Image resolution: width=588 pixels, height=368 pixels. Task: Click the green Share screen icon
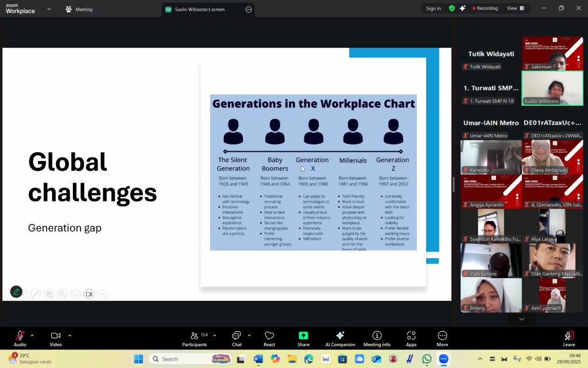pos(303,336)
